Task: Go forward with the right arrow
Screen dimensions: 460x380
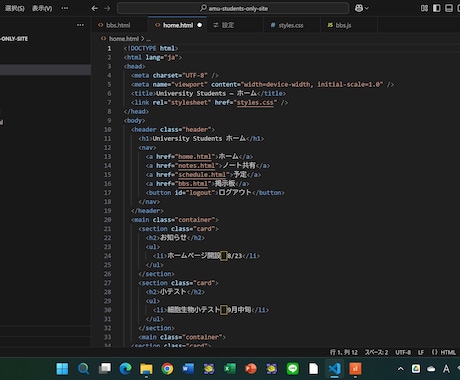Action: (107, 8)
